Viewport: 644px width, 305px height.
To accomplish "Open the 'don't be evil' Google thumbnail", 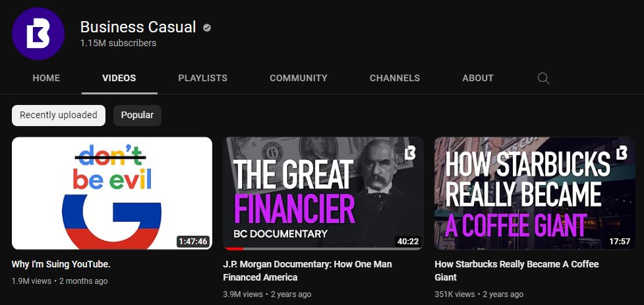I will click(x=112, y=193).
